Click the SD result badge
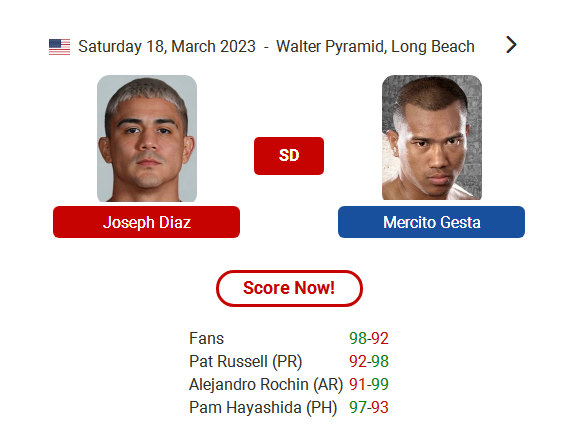This screenshot has height=435, width=562. [289, 156]
